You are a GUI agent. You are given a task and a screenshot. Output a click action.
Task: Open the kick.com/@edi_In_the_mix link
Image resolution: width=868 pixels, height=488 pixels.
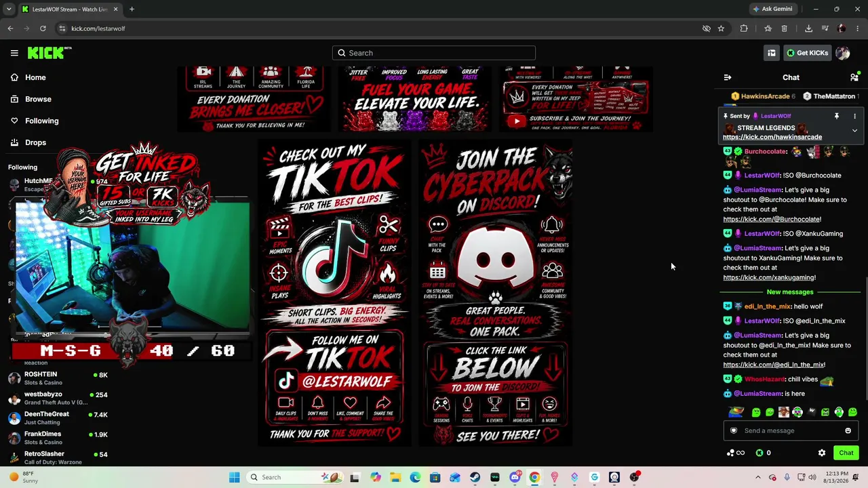pos(774,365)
